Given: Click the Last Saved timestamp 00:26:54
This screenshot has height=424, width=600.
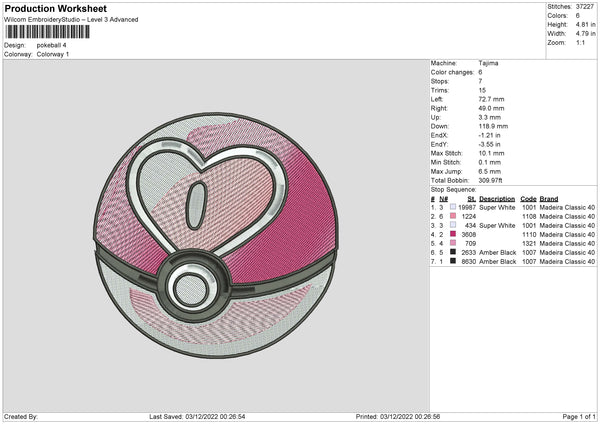Looking at the screenshot, I should pyautogui.click(x=233, y=417).
